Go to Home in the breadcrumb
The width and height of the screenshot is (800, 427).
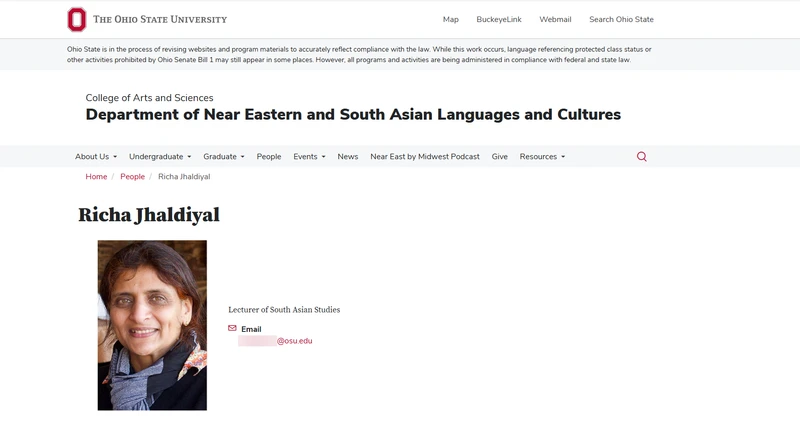[x=96, y=177]
